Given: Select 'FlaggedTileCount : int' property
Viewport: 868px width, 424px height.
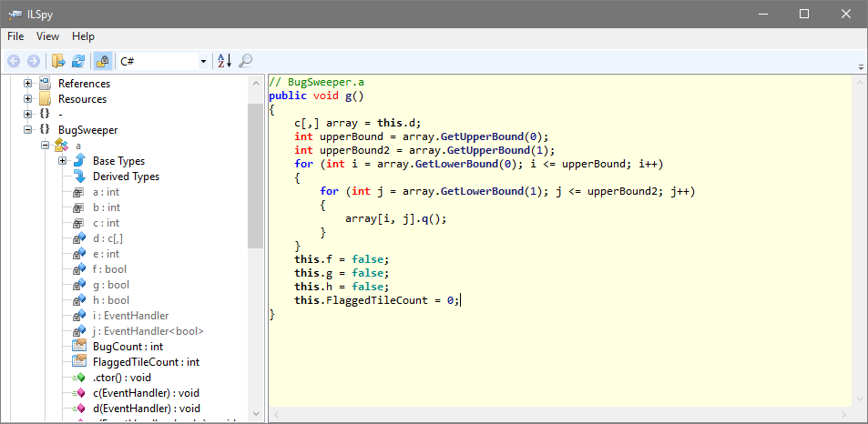Looking at the screenshot, I should pyautogui.click(x=146, y=362).
